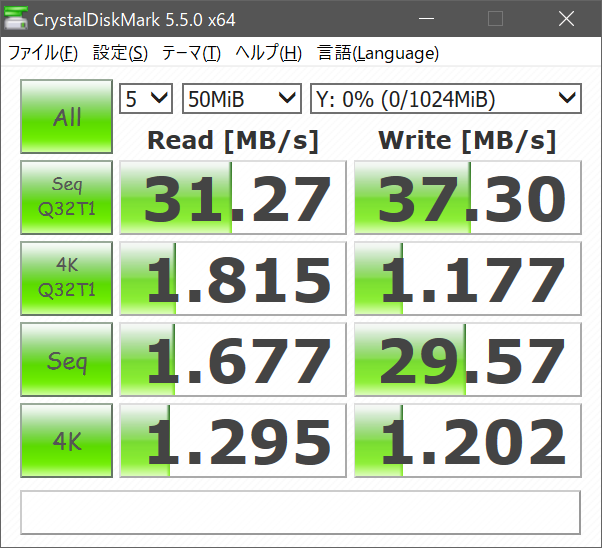This screenshot has width=602, height=548.
Task: Click the Seq read result 1.677
Action: (233, 359)
